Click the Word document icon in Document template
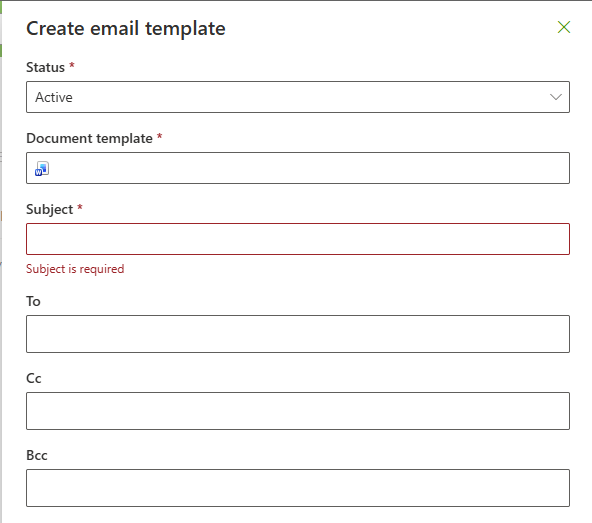592x523 pixels. point(42,168)
